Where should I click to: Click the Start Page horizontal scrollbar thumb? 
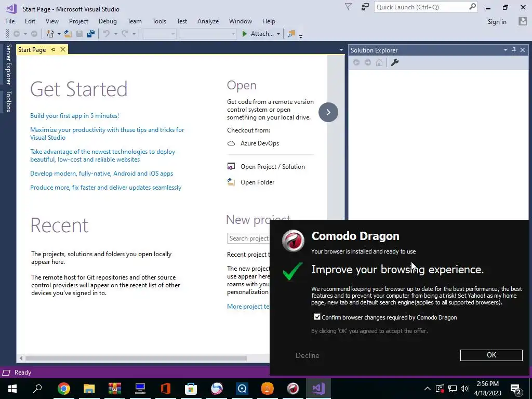coord(136,358)
